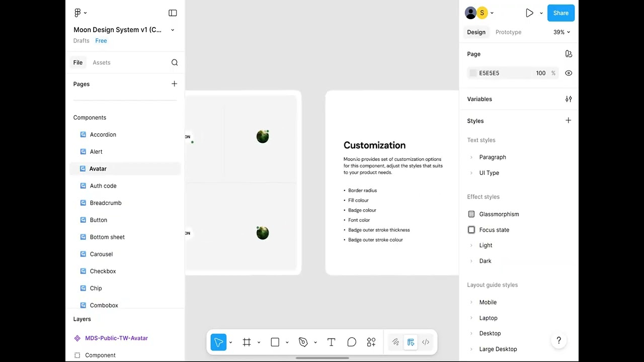This screenshot has height=362, width=644.
Task: Open variables settings icon
Action: [569, 99]
